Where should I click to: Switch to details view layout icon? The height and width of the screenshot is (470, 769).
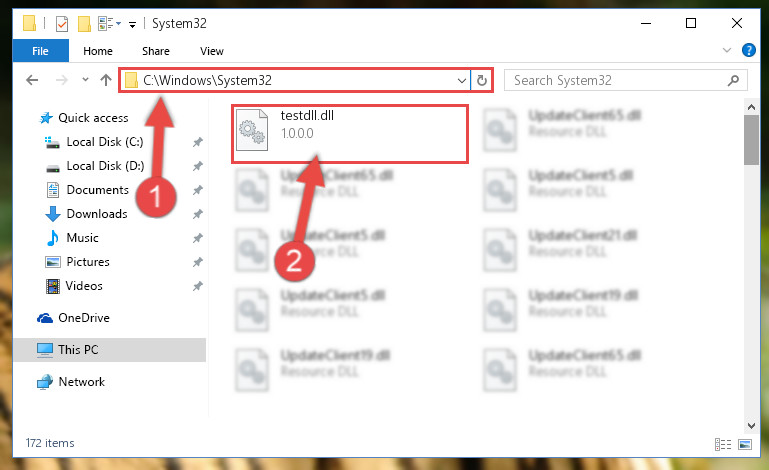click(x=723, y=444)
